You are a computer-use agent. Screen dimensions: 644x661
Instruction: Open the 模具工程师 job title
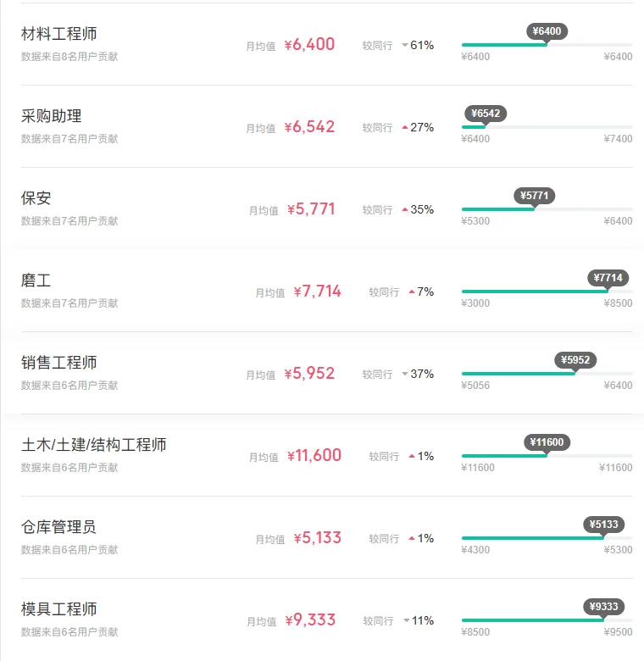[x=59, y=609]
